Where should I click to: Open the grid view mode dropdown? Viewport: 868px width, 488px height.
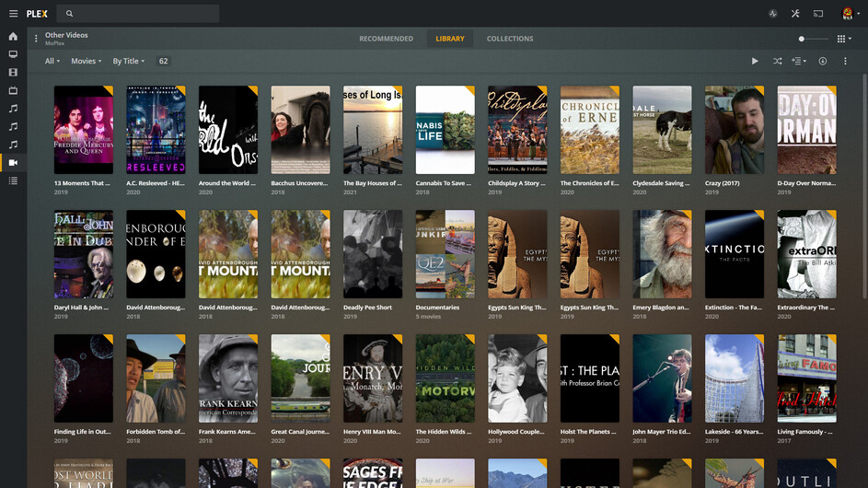pyautogui.click(x=844, y=39)
